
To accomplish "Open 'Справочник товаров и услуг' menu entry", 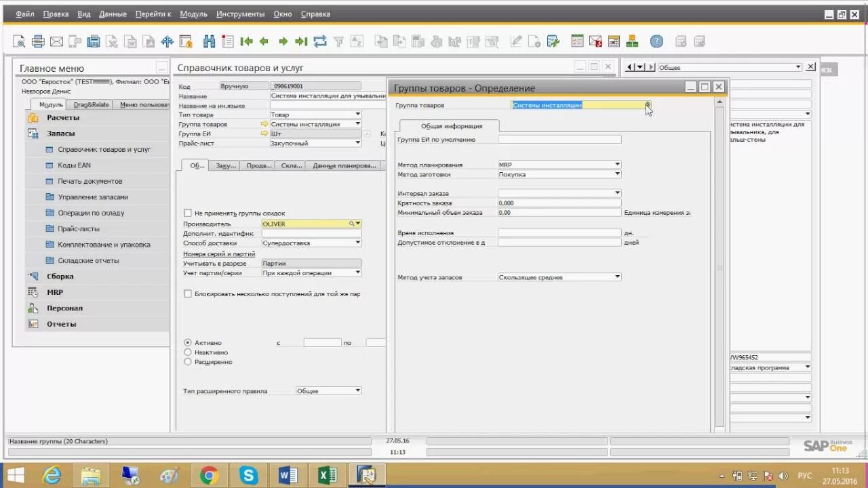I will click(x=104, y=149).
